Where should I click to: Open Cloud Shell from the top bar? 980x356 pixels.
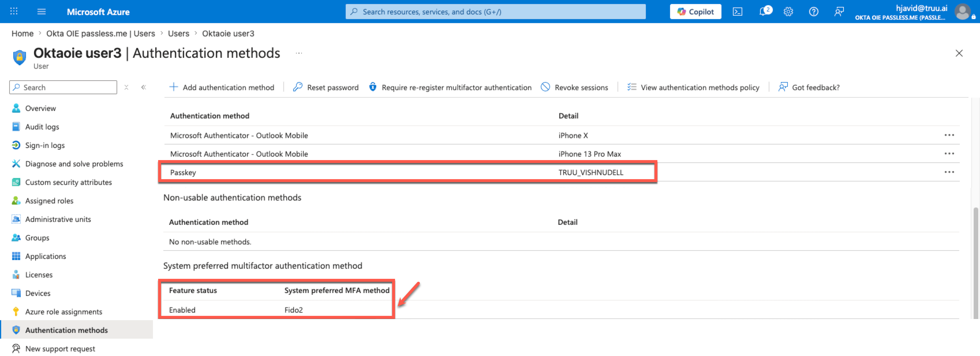coord(737,12)
